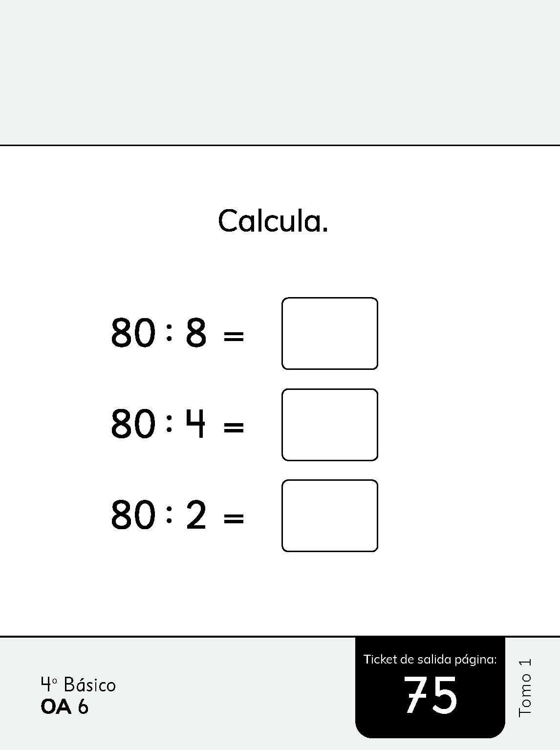The image size is (560, 750).
Task: Click the divisor 8 in the first equation
Action: point(196,333)
